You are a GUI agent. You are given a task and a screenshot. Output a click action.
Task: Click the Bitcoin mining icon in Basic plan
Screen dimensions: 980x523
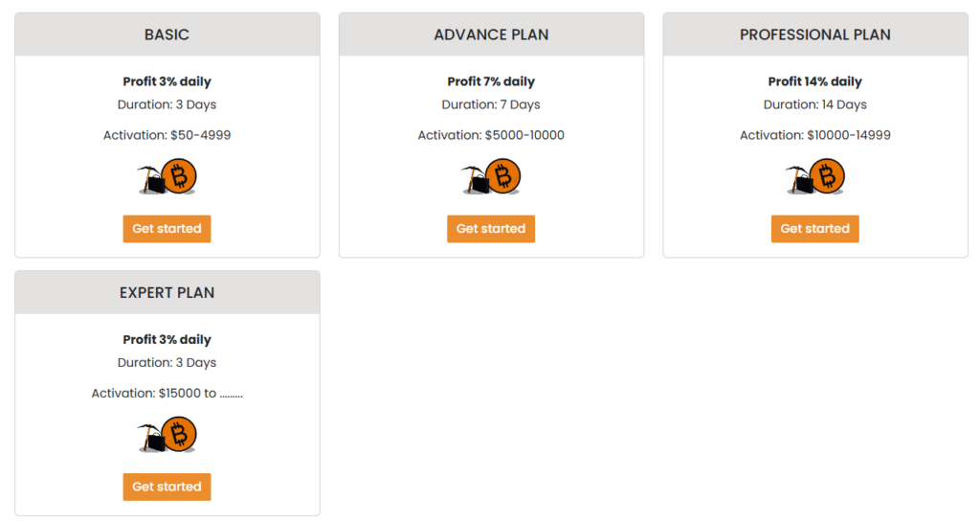167,177
